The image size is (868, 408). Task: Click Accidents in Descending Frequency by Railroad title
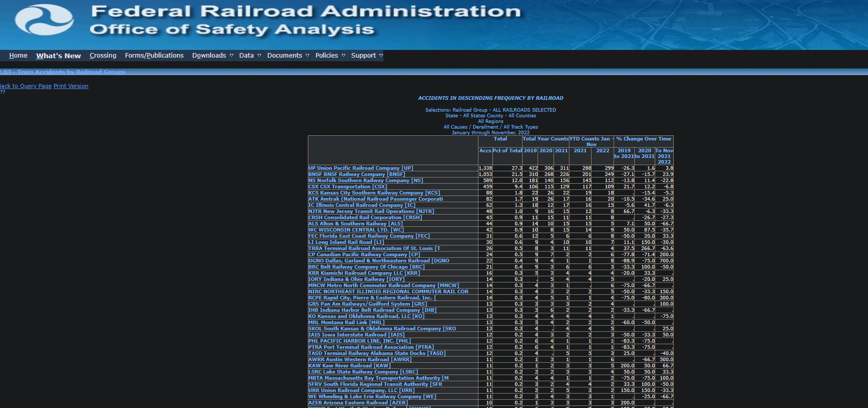coord(491,98)
